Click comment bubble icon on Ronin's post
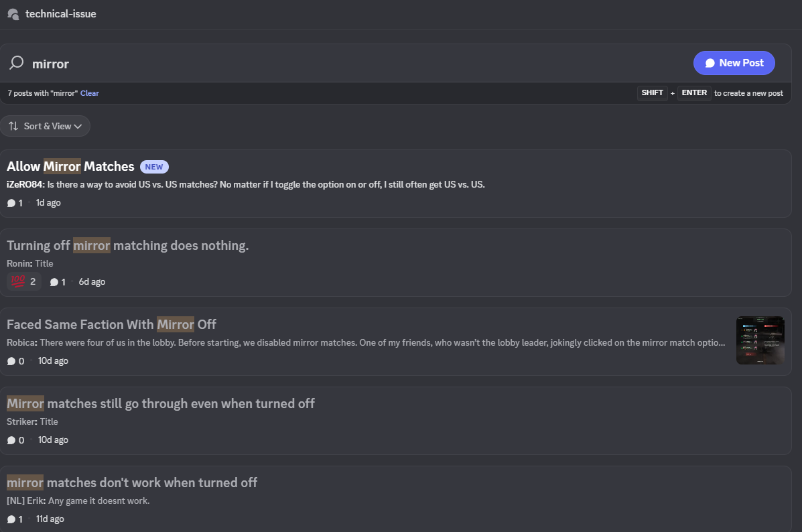This screenshot has height=532, width=802. tap(54, 282)
